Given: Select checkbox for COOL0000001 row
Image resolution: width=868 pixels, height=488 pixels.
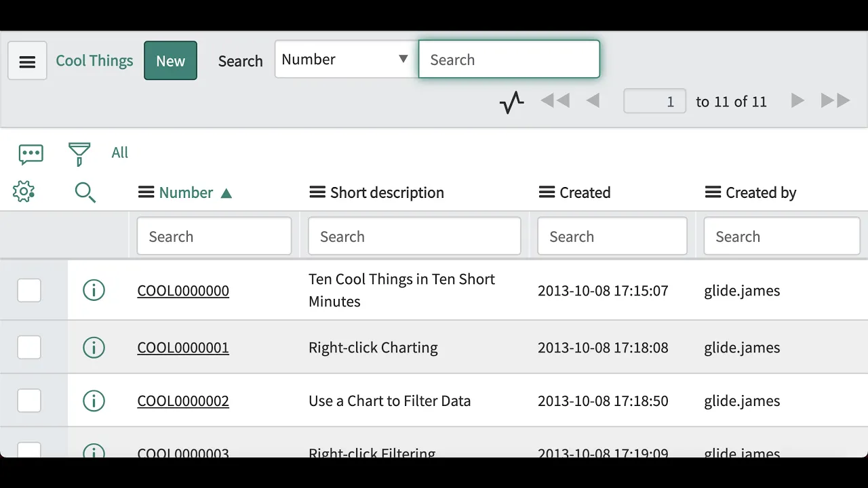Looking at the screenshot, I should coord(29,347).
